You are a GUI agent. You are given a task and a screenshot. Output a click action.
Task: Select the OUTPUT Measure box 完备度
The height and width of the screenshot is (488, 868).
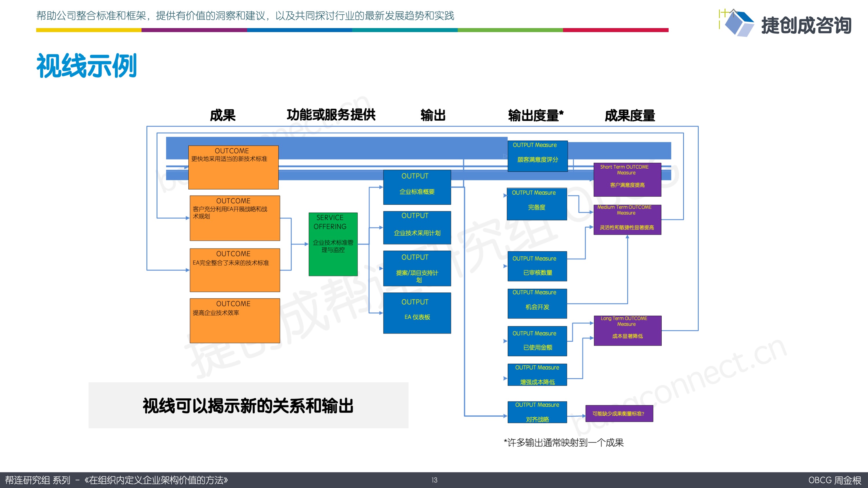click(537, 204)
